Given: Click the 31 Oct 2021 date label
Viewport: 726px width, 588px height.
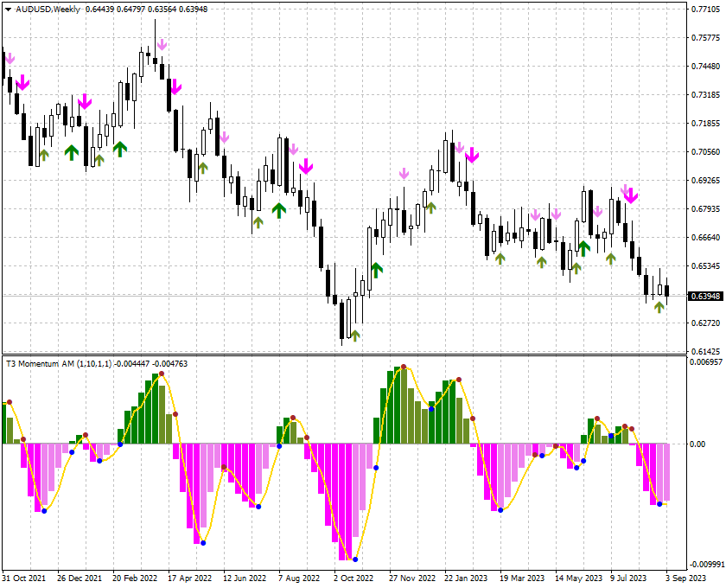Looking at the screenshot, I should pos(23,578).
